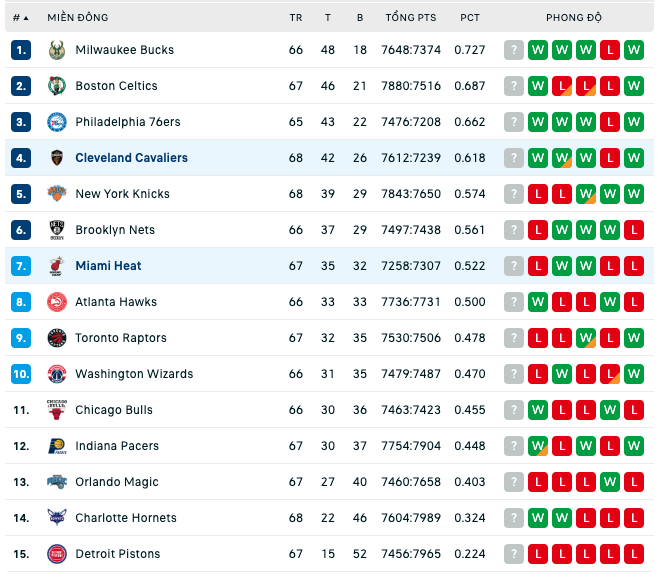Viewport: 659px width, 578px height.
Task: Click the Boston Celtics team logo
Action: coord(57,86)
